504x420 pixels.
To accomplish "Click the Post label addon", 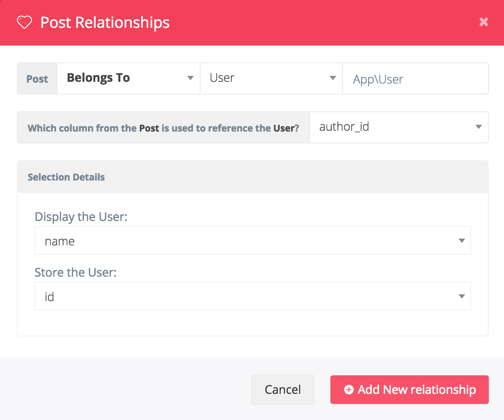I will pyautogui.click(x=37, y=79).
